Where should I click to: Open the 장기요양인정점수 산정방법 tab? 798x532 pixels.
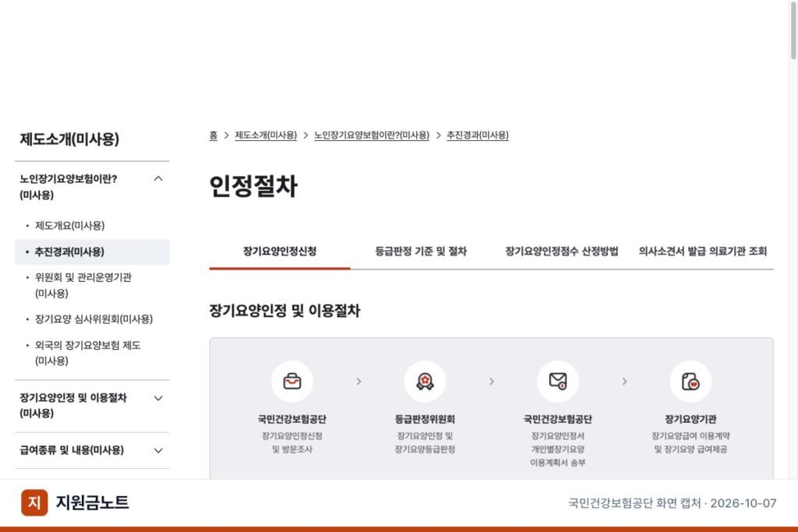pyautogui.click(x=562, y=252)
